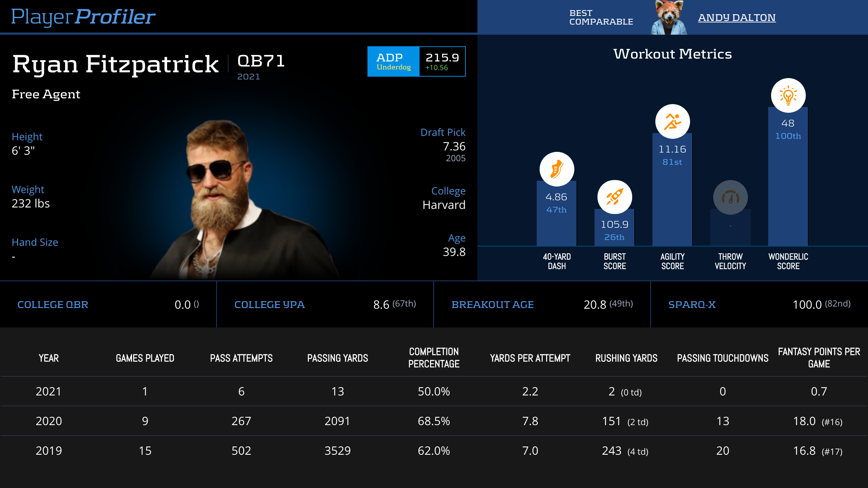The width and height of the screenshot is (868, 488).
Task: Click the Wonderlic Score bar
Action: pyautogui.click(x=788, y=188)
